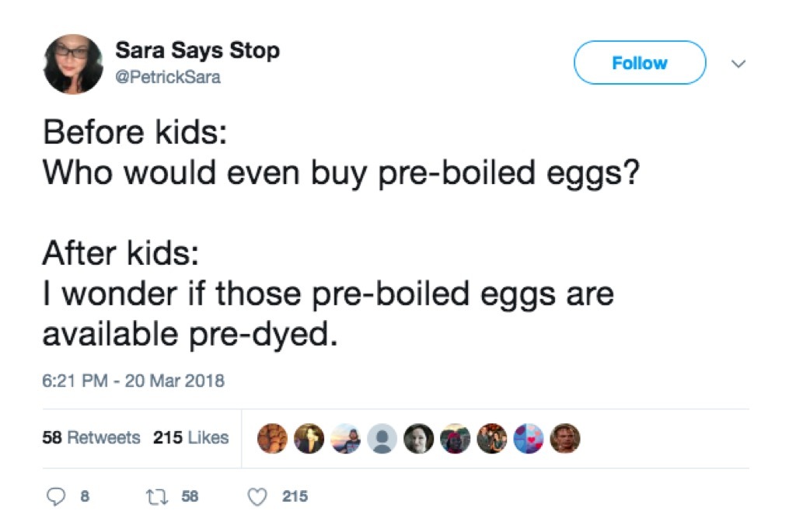Screen dimensions: 796x532
Task: Open the tweet via its timestamp
Action: coord(132,381)
